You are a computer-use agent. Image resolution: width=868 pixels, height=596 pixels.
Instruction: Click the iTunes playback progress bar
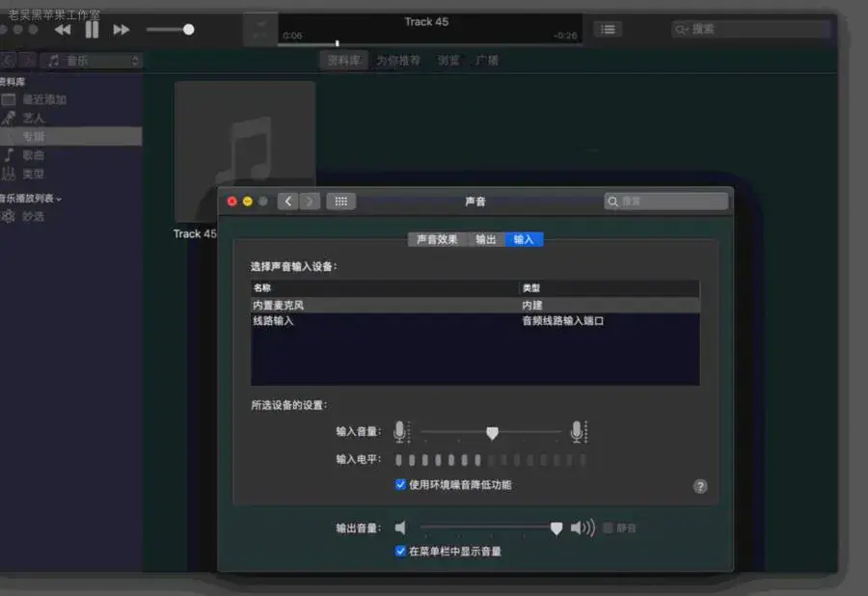point(429,43)
